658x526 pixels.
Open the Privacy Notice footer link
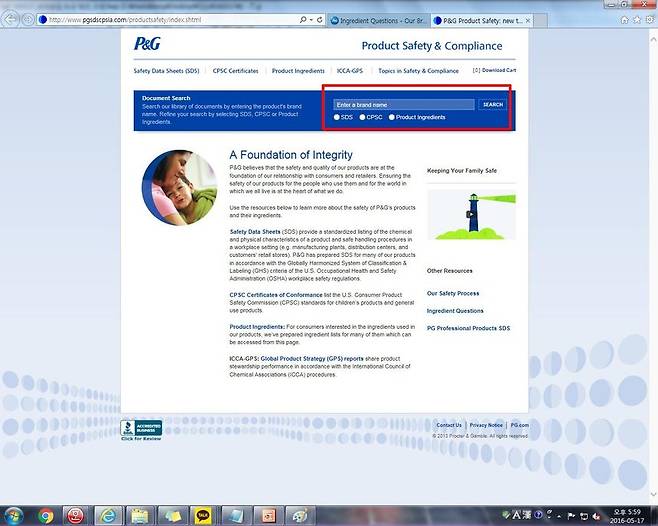pos(486,425)
